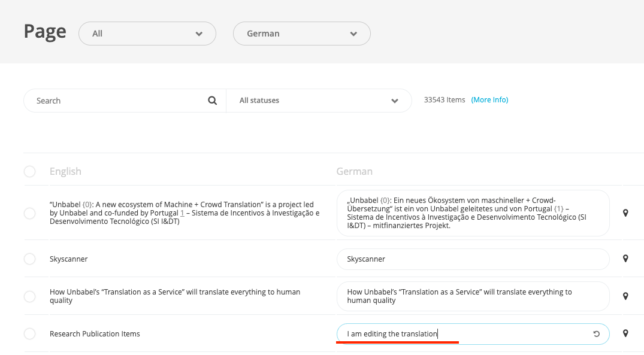Click the Skyscanner German translation field
The height and width of the screenshot is (355, 644).
(473, 259)
